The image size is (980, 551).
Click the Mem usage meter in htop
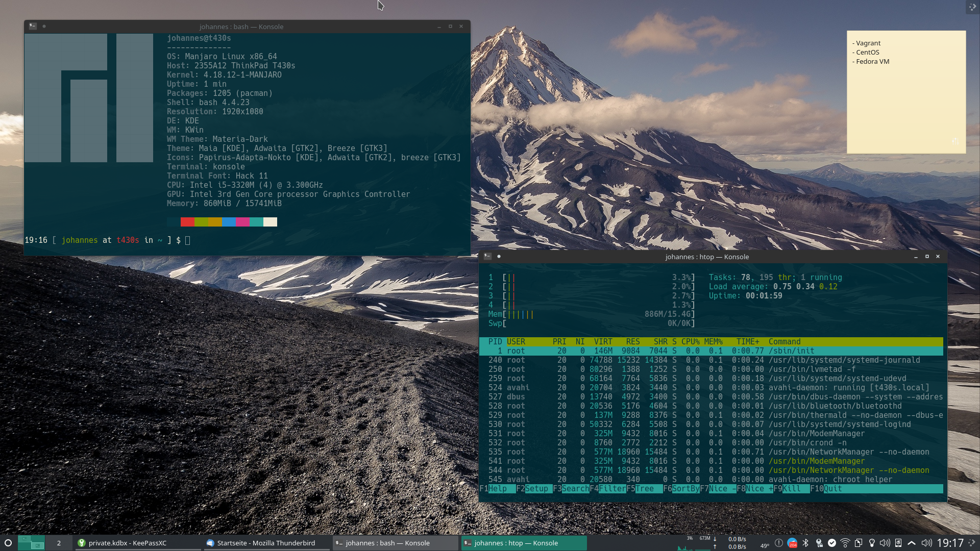tap(587, 314)
